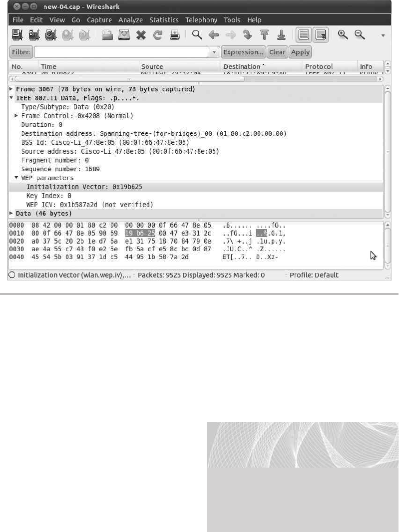Image resolution: width=399 pixels, height=532 pixels.
Task: Reload this capture file icon
Action: [158, 35]
